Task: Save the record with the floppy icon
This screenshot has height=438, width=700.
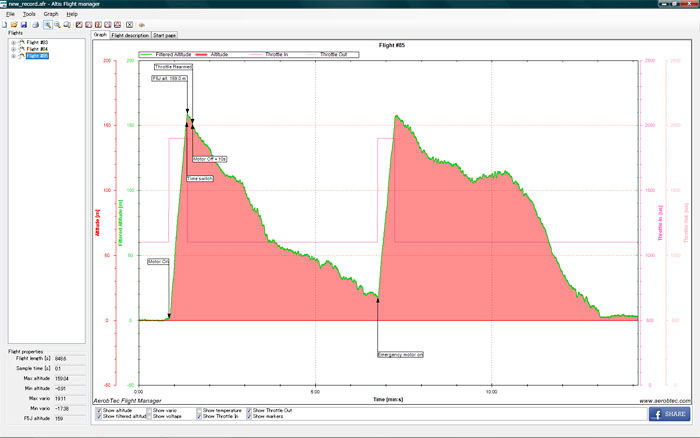Action: point(24,25)
